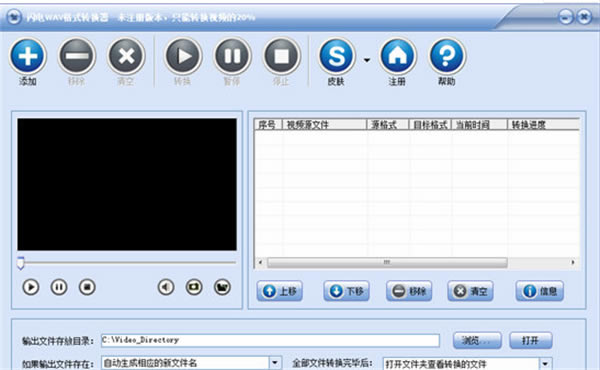
Task: Stop the preview with the small stop button
Action: pos(87,287)
